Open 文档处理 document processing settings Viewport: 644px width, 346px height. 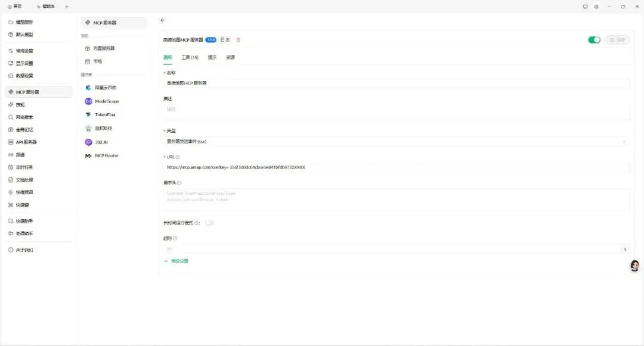pos(39,180)
